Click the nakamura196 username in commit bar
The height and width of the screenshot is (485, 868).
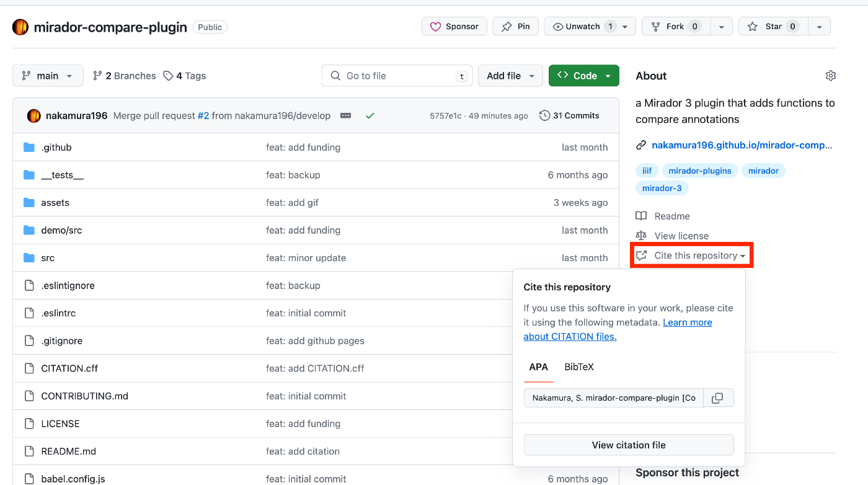[x=76, y=115]
